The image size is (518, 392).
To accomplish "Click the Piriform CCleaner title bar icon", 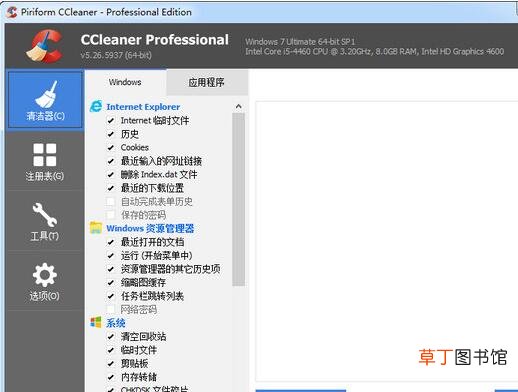I will pyautogui.click(x=12, y=12).
